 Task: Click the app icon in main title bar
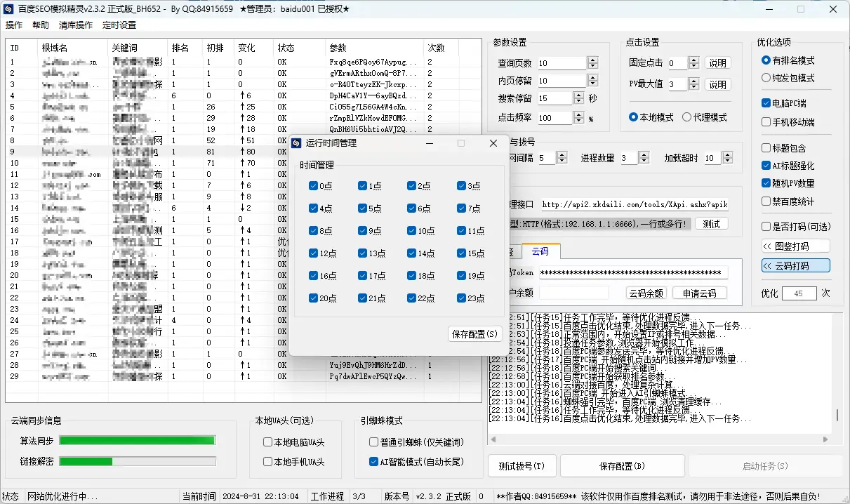coord(7,9)
